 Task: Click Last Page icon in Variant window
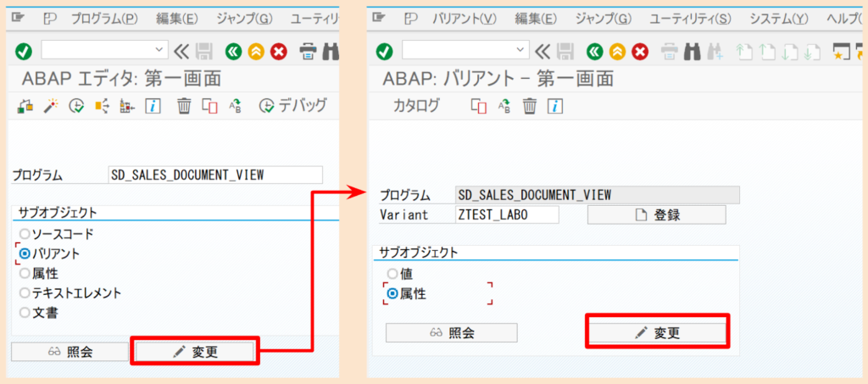(812, 52)
